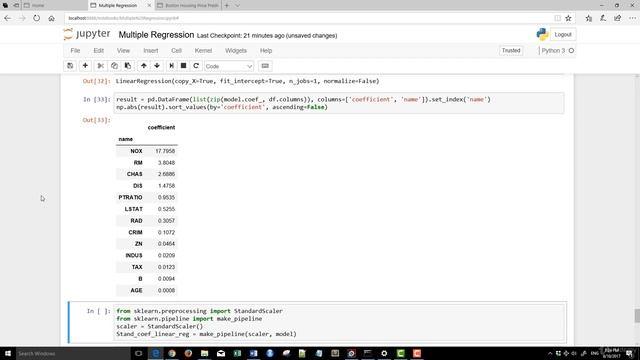The width and height of the screenshot is (640, 360).
Task: Go to browser home page
Action: point(51,18)
